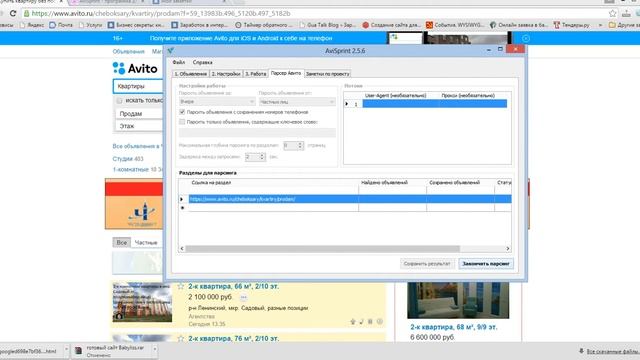This screenshot has width=640, height=360.
Task: Bookmark this page with the star icon
Action: tap(612, 13)
